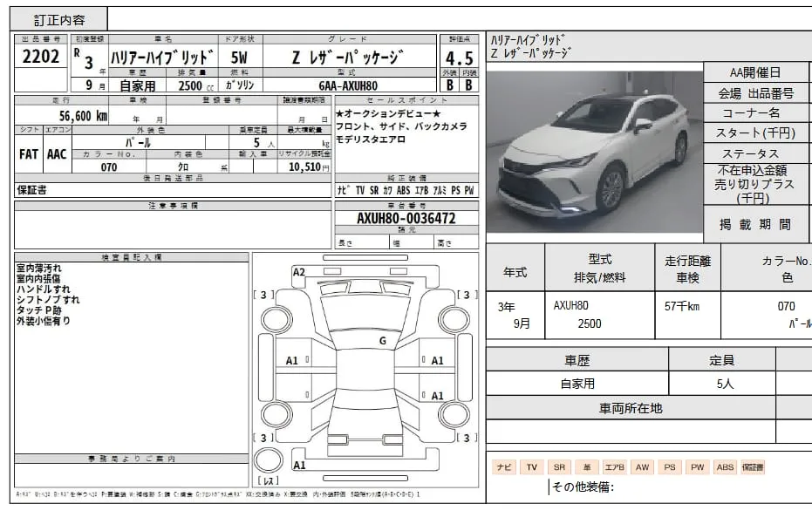Select inspector note タッチP跡
The image size is (812, 524).
tap(39, 310)
